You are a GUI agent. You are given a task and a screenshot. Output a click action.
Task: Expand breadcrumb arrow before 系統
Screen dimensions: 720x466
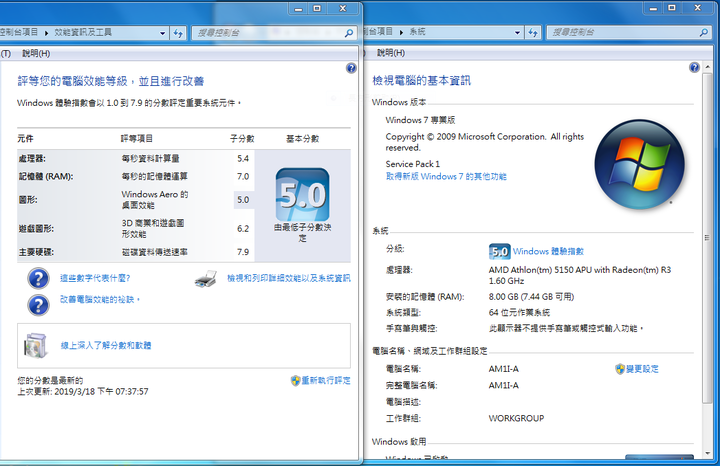pyautogui.click(x=401, y=32)
